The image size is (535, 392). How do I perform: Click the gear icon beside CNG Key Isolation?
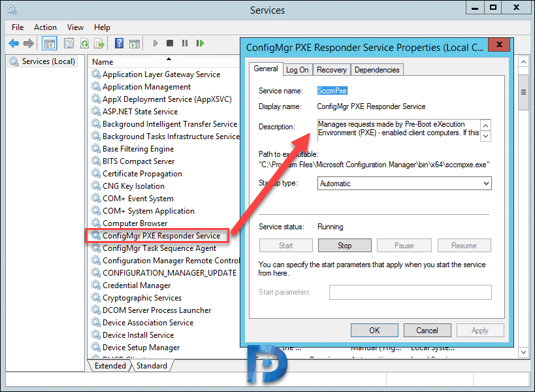(96, 186)
